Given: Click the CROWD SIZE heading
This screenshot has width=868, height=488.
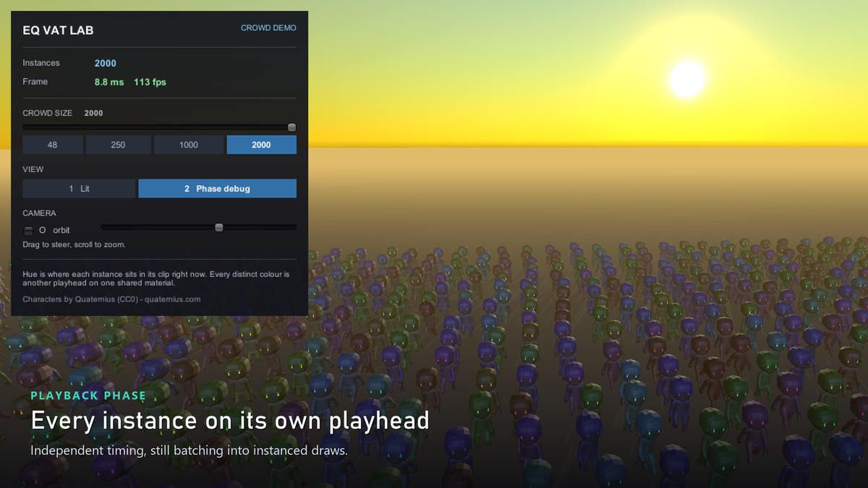Looking at the screenshot, I should pyautogui.click(x=48, y=113).
